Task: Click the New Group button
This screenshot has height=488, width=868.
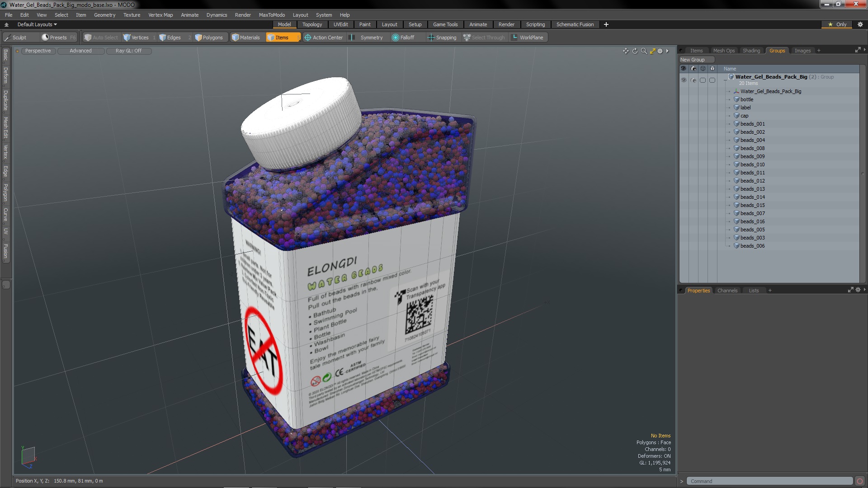Action: click(x=696, y=60)
